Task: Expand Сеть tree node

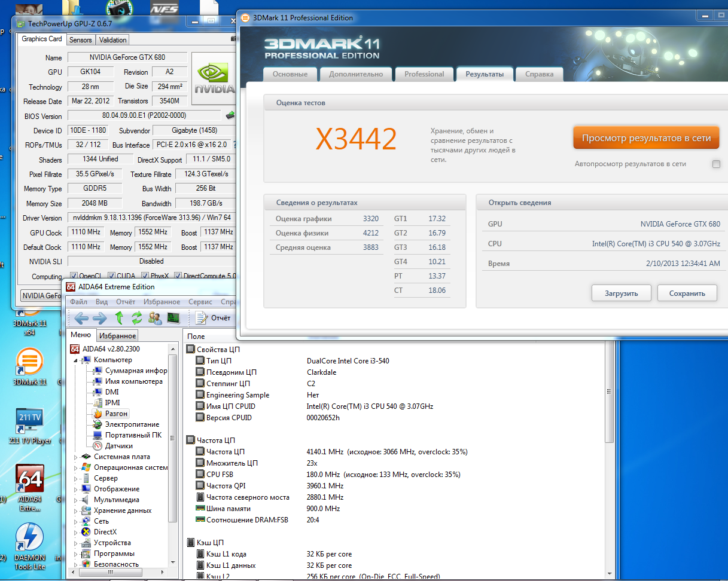Action: (76, 521)
